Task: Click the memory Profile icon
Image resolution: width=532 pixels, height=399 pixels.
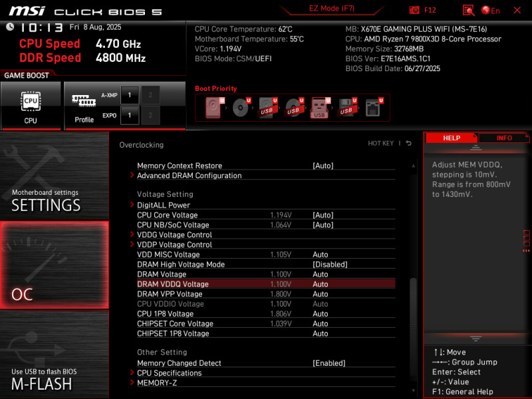Action: click(x=84, y=108)
